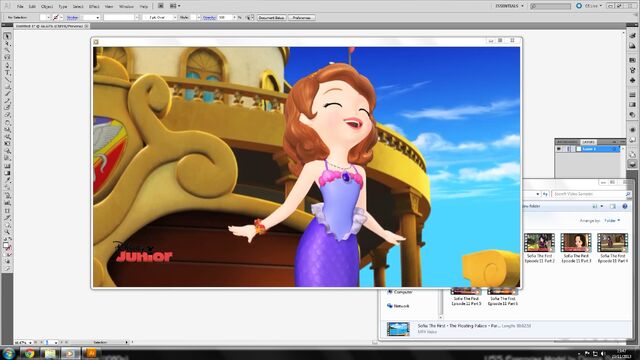Open the Effect menu
640x360 pixels.
[94, 7]
